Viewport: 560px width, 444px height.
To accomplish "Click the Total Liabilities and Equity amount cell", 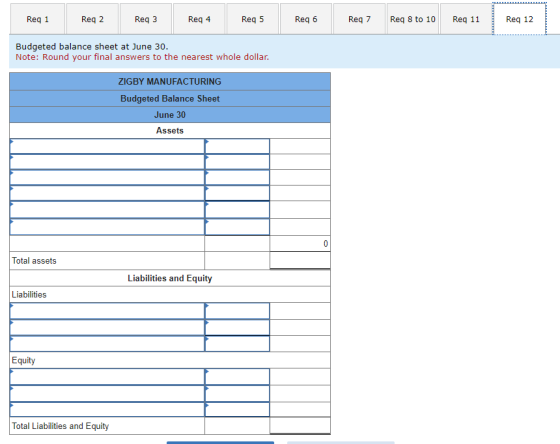I will [300, 425].
